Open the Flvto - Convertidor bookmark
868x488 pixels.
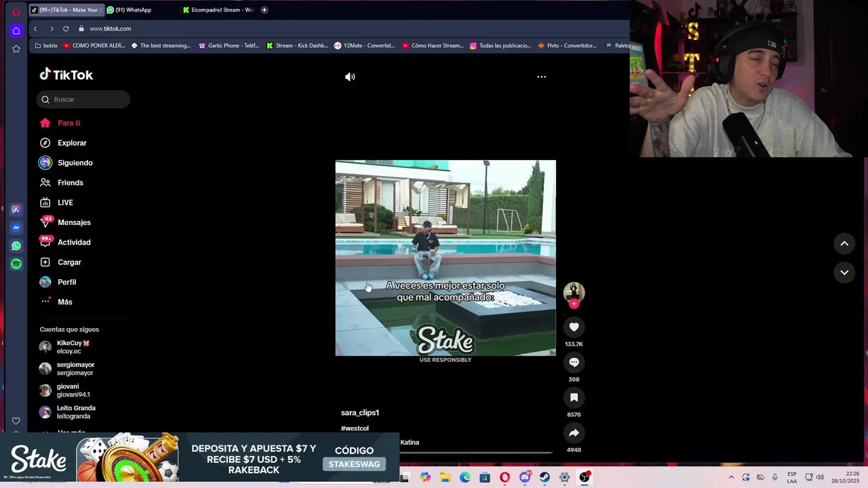click(x=567, y=45)
